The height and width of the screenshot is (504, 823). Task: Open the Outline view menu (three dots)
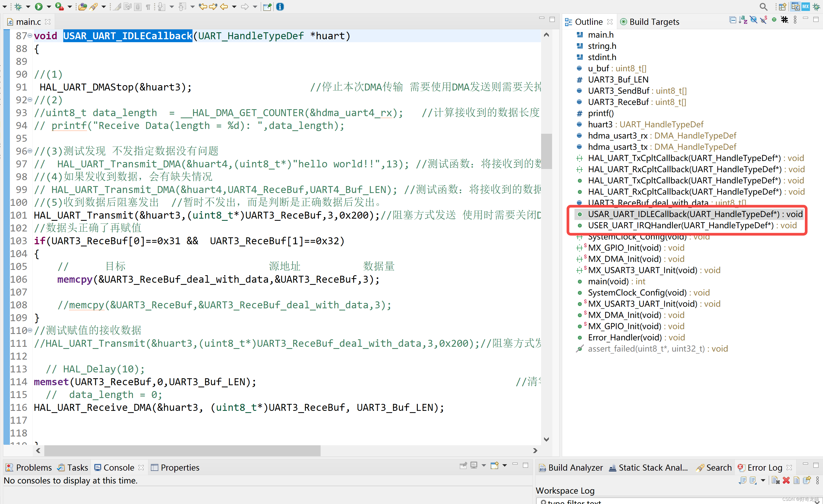coord(795,20)
